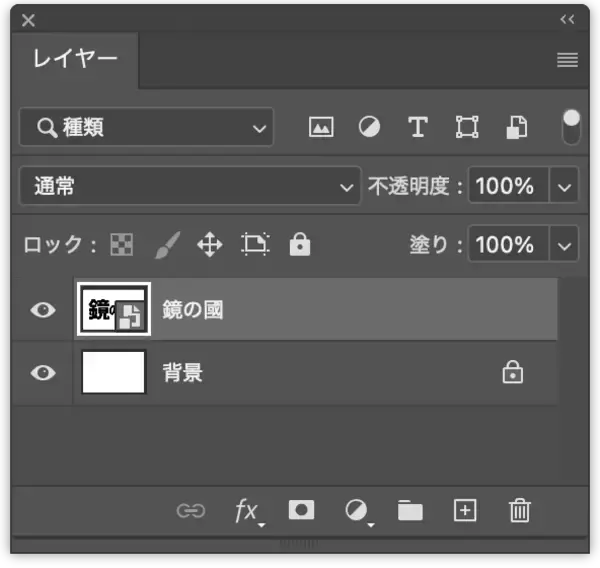Filter layers by adjustment layer icon
Screen dimensions: 600x568
(x=369, y=127)
